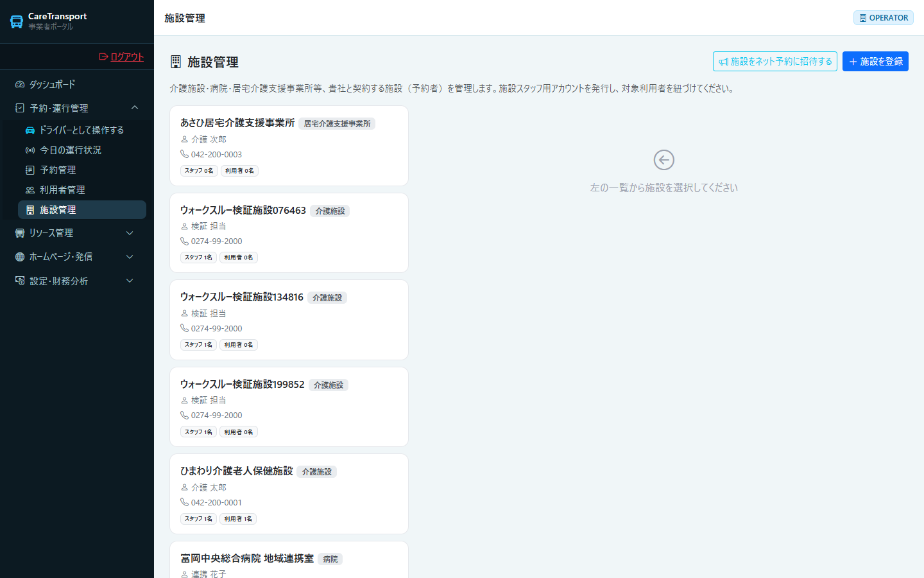Click the dashboard gauge icon

coord(20,84)
